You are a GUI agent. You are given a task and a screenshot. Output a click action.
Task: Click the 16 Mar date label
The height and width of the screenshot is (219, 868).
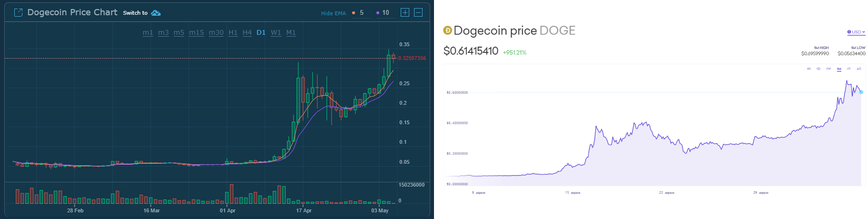pos(152,210)
